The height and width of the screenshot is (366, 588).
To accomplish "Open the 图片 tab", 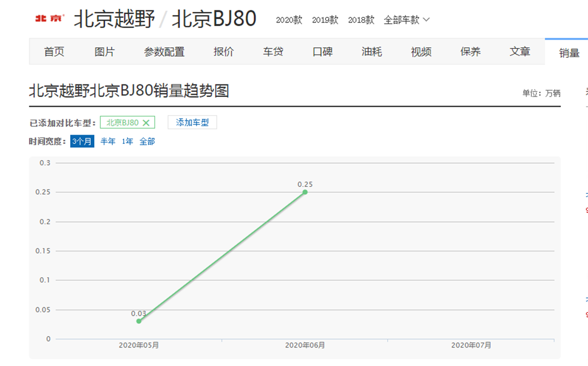I will pyautogui.click(x=105, y=52).
